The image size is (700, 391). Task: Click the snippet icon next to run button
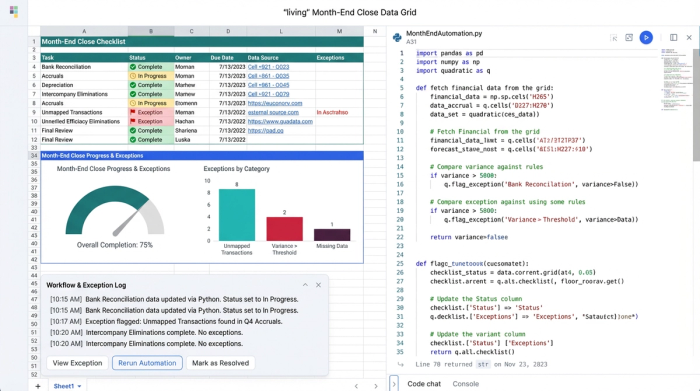629,37
